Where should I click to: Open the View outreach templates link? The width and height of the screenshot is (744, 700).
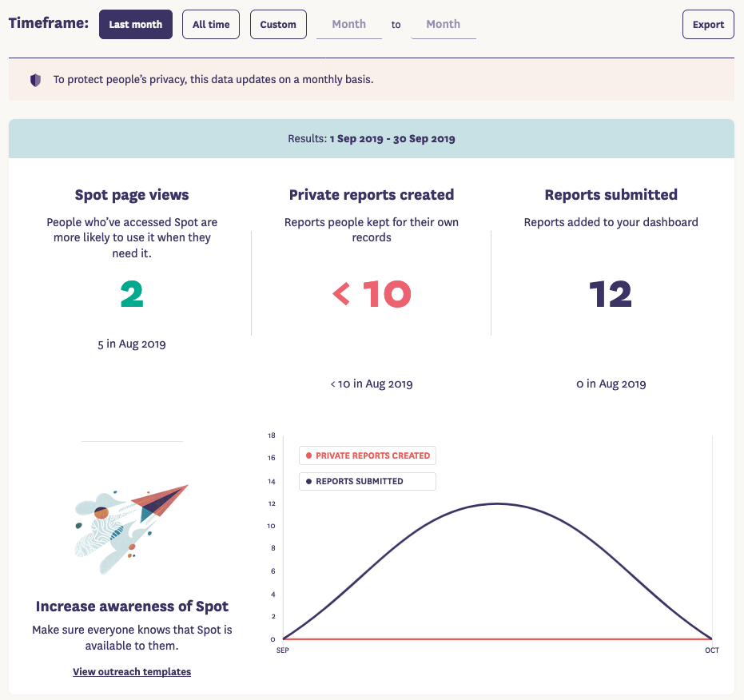pyautogui.click(x=132, y=671)
